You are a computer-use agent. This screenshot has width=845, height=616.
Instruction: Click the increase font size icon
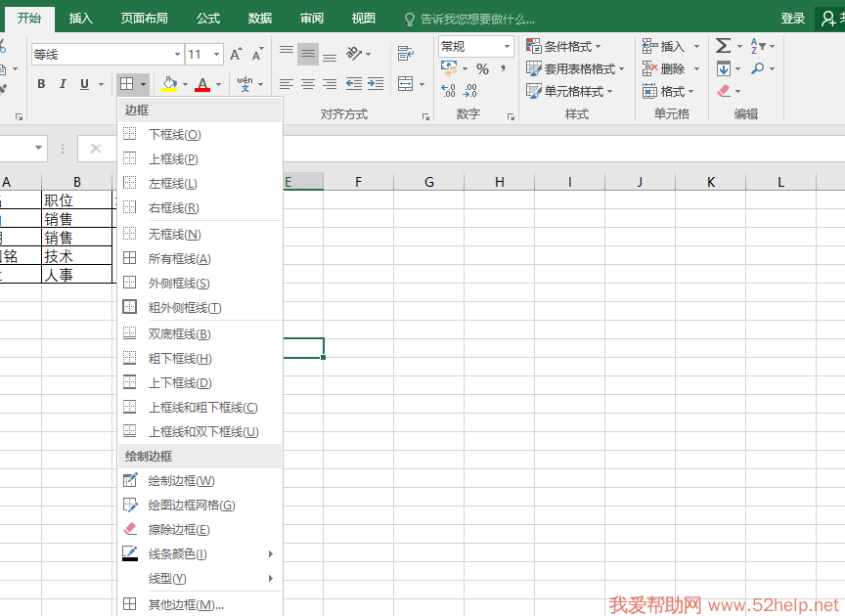[x=236, y=55]
